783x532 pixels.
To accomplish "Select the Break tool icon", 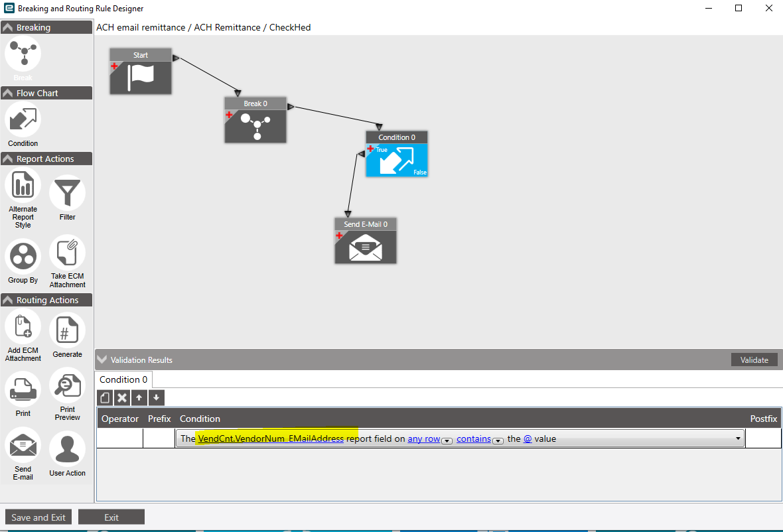I will (23, 54).
